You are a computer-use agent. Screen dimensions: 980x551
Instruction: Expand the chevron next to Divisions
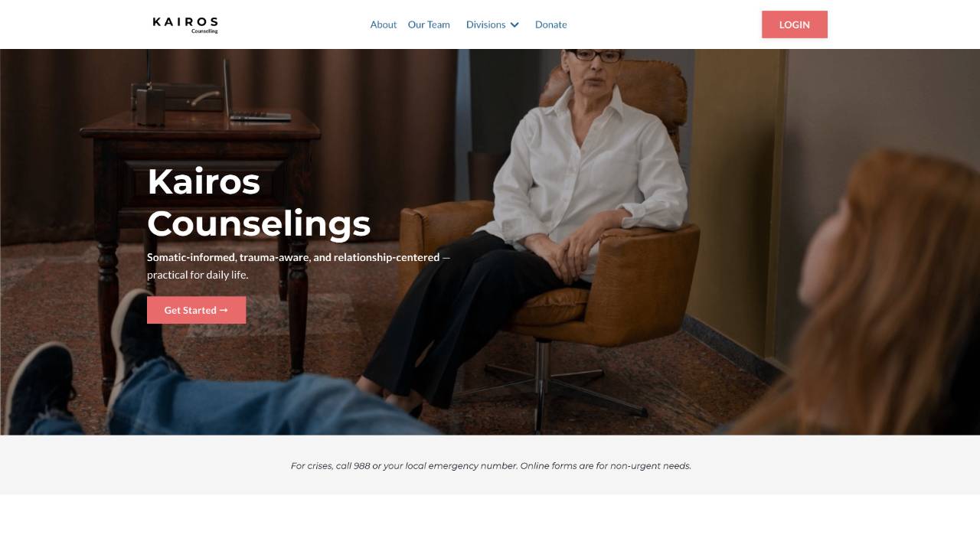click(514, 24)
